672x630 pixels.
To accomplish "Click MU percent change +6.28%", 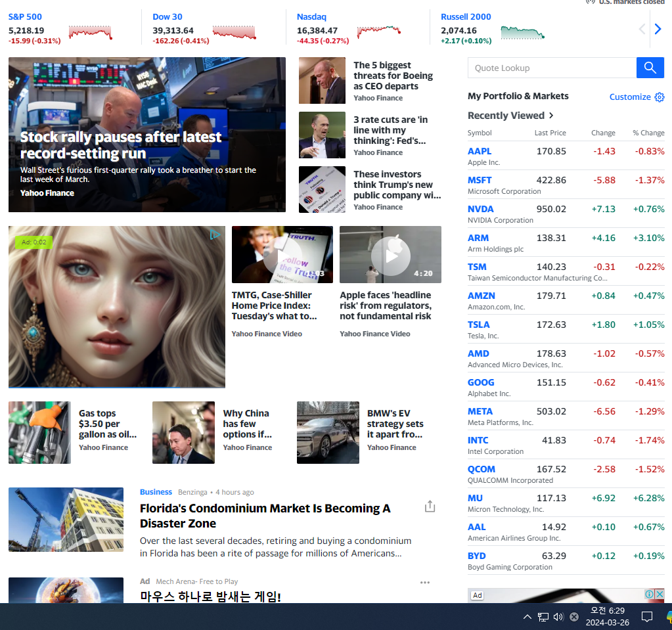I will pyautogui.click(x=649, y=498).
